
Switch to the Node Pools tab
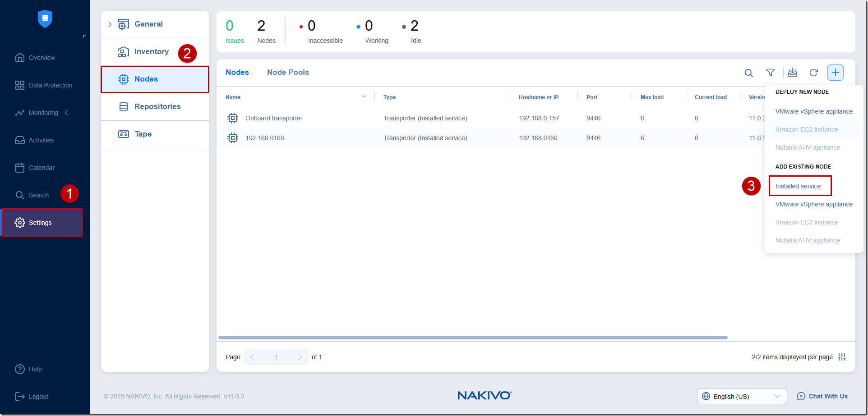pyautogui.click(x=288, y=72)
